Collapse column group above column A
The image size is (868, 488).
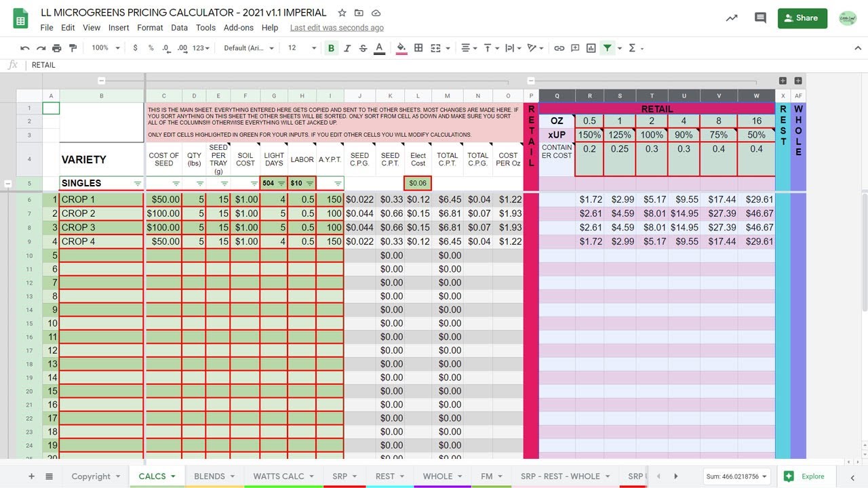pyautogui.click(x=101, y=81)
